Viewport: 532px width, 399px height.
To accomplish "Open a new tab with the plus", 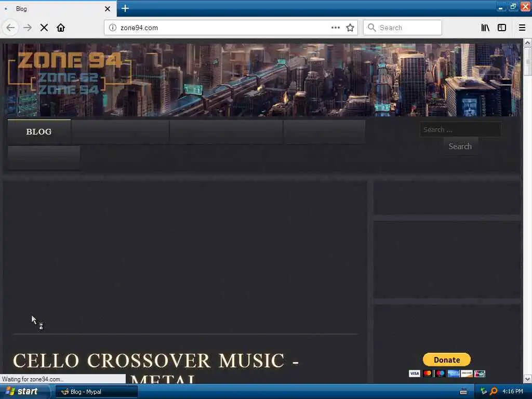I will click(125, 8).
